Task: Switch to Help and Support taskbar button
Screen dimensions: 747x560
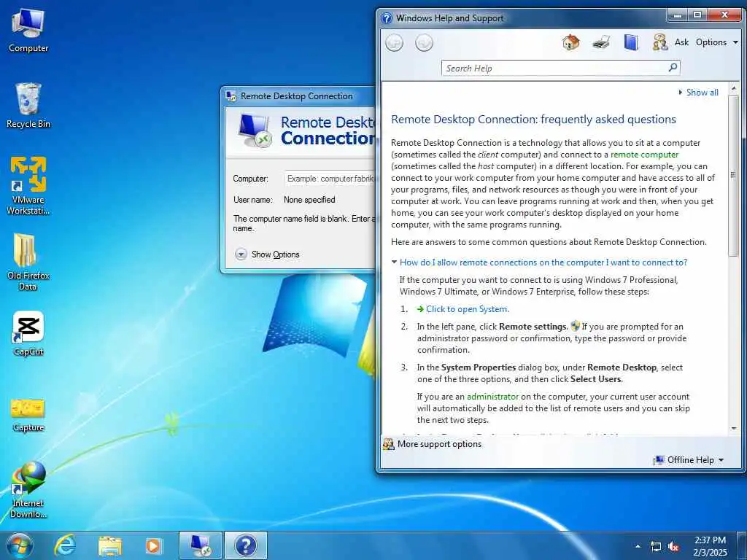Action: (x=245, y=545)
